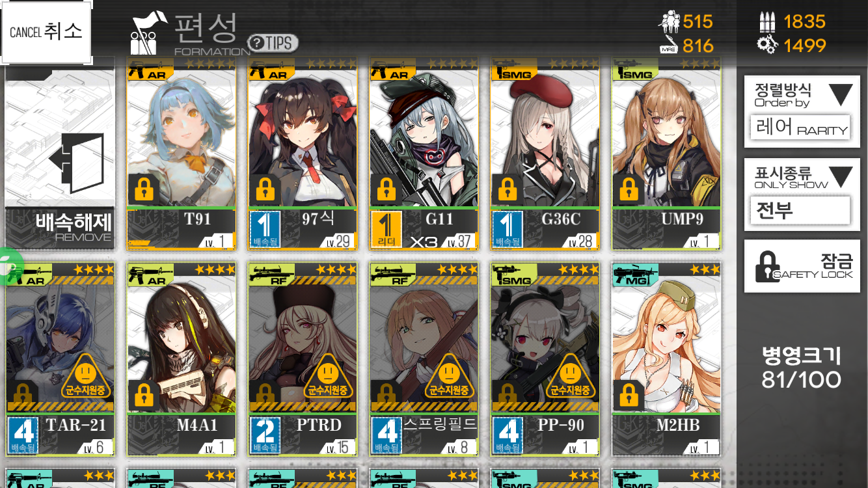The width and height of the screenshot is (868, 488).
Task: Click the green floating side bubble icon
Action: [x=10, y=267]
